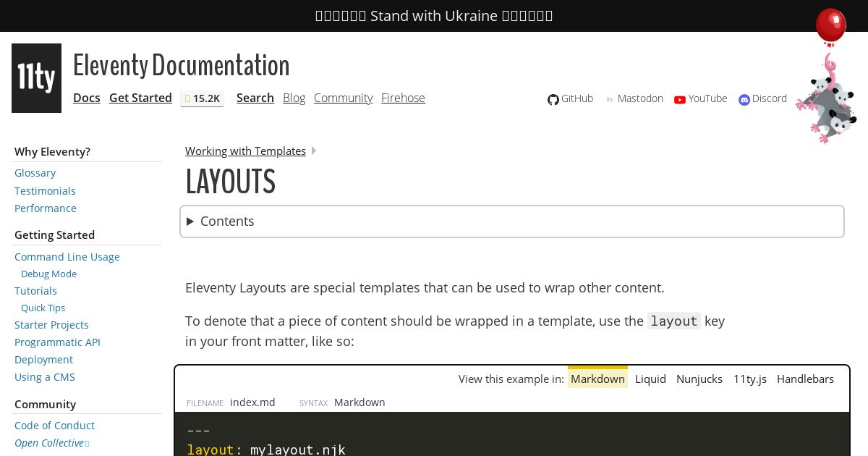Select the 11ty.js example syntax
This screenshot has width=868, height=456.
(749, 379)
